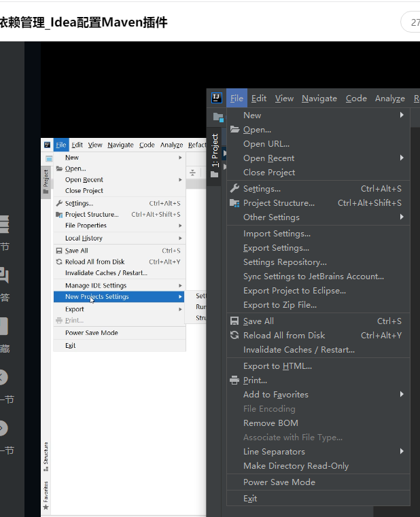Click reload icon beside dark Reload All from Disk

[x=234, y=336]
